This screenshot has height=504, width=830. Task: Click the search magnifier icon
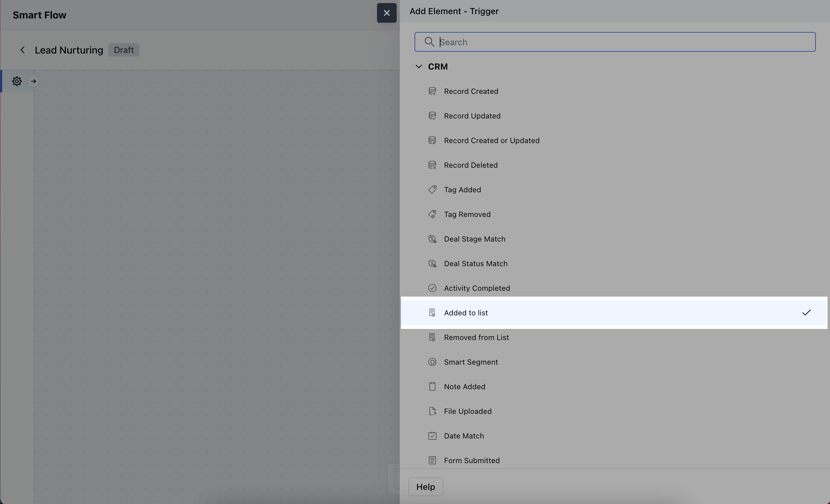click(x=429, y=42)
